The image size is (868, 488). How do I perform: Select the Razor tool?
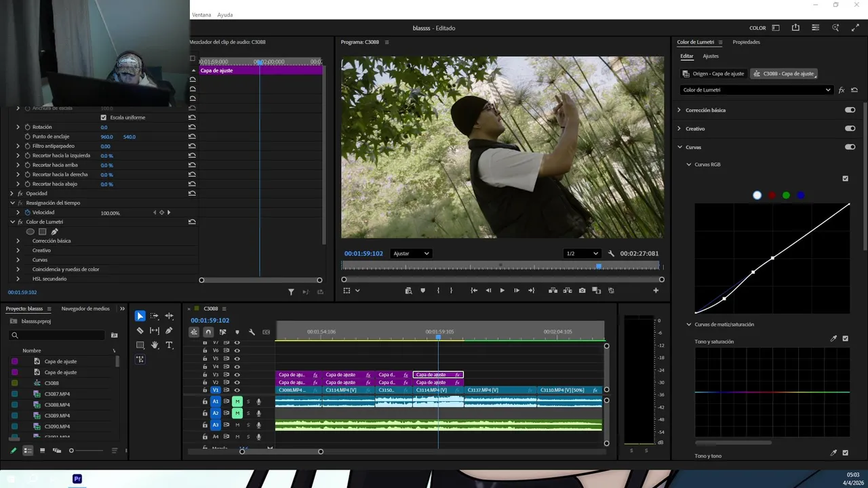pos(140,331)
